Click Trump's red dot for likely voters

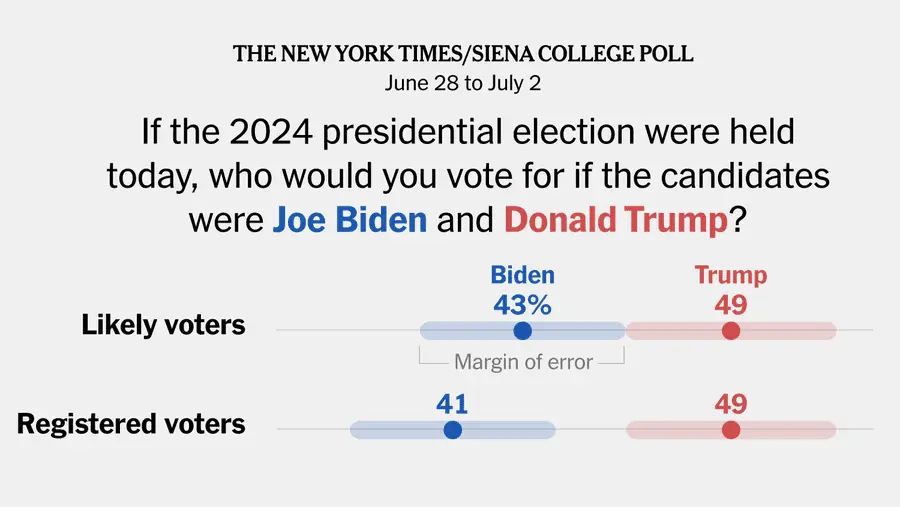[731, 331]
